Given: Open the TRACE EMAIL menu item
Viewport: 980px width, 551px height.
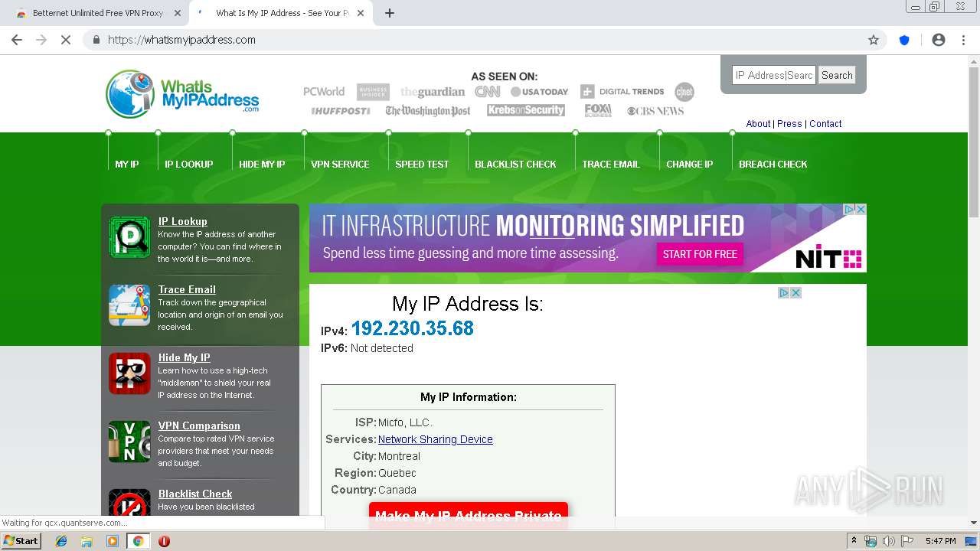Looking at the screenshot, I should (x=611, y=164).
